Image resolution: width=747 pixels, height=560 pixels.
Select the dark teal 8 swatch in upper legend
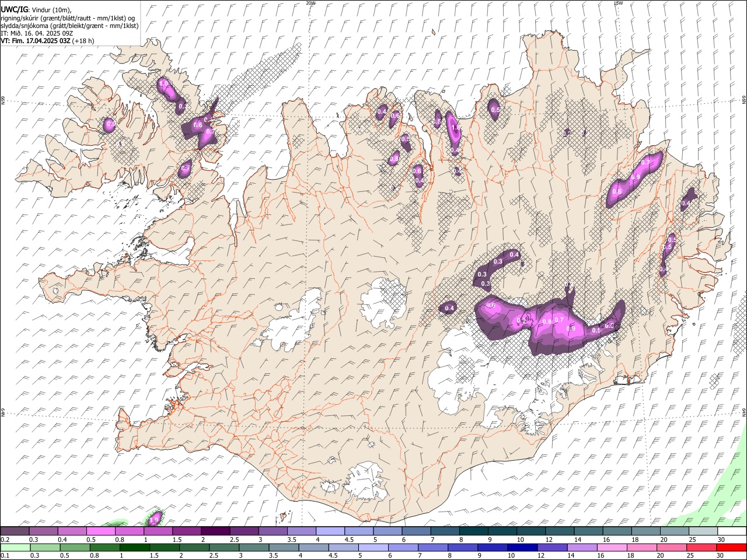pyautogui.click(x=474, y=531)
